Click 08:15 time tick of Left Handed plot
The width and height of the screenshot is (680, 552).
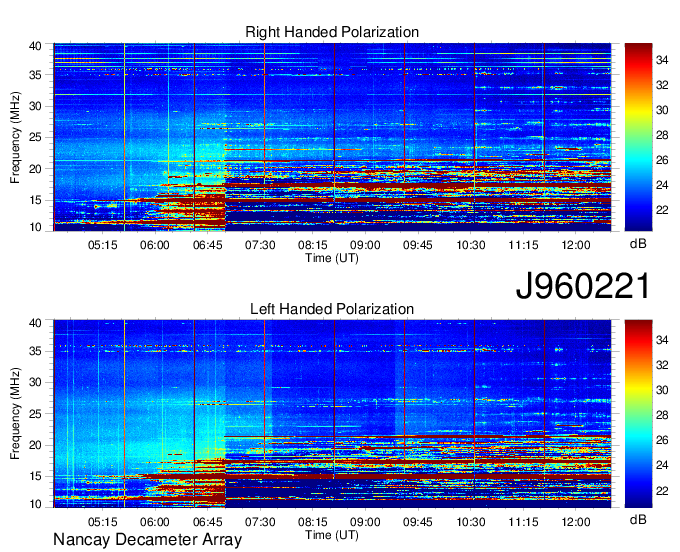coord(312,522)
